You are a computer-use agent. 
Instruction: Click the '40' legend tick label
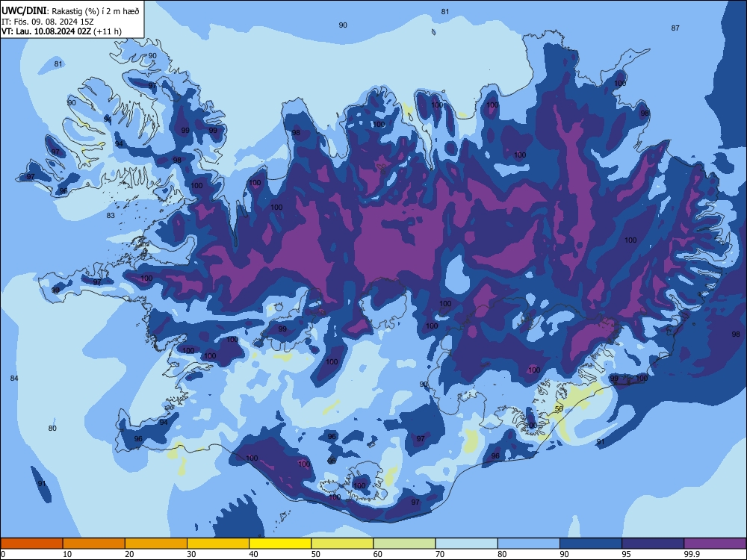tap(253, 554)
